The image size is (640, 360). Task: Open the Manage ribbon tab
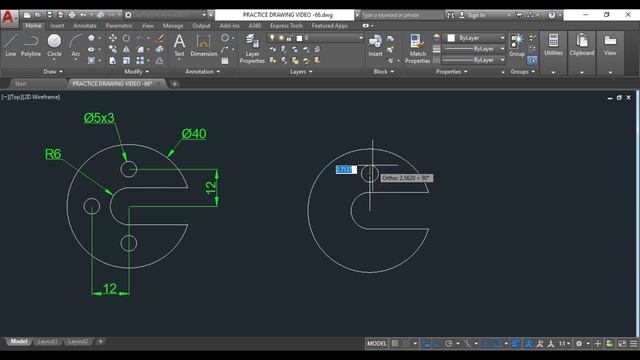pos(173,26)
